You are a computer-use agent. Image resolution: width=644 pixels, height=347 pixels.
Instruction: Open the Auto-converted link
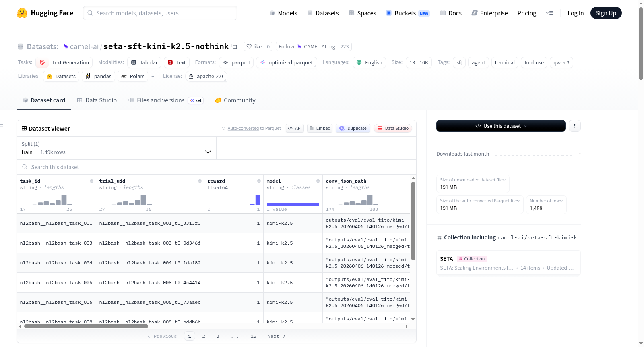[x=243, y=128]
